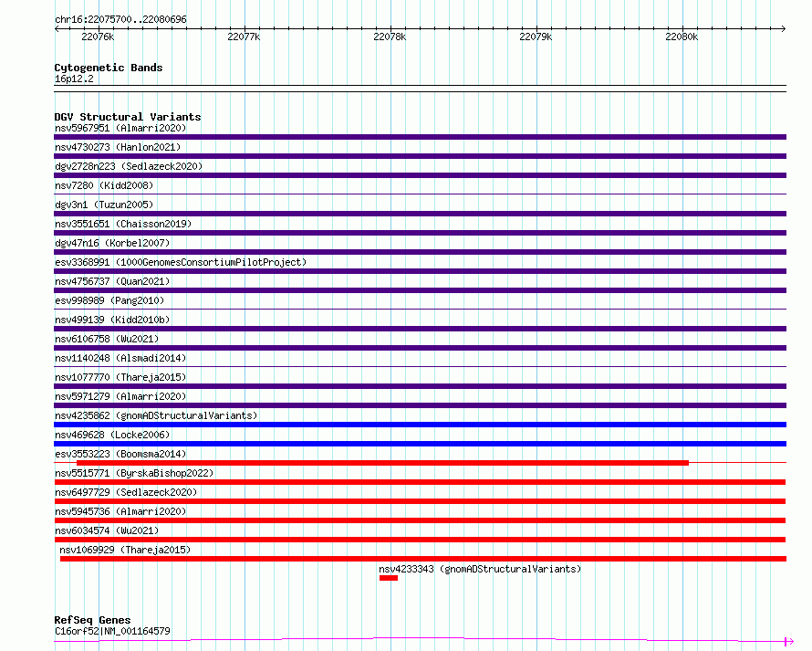This screenshot has height=651, width=812.
Task: Click the 22077k ruler tick label
Action: point(244,37)
